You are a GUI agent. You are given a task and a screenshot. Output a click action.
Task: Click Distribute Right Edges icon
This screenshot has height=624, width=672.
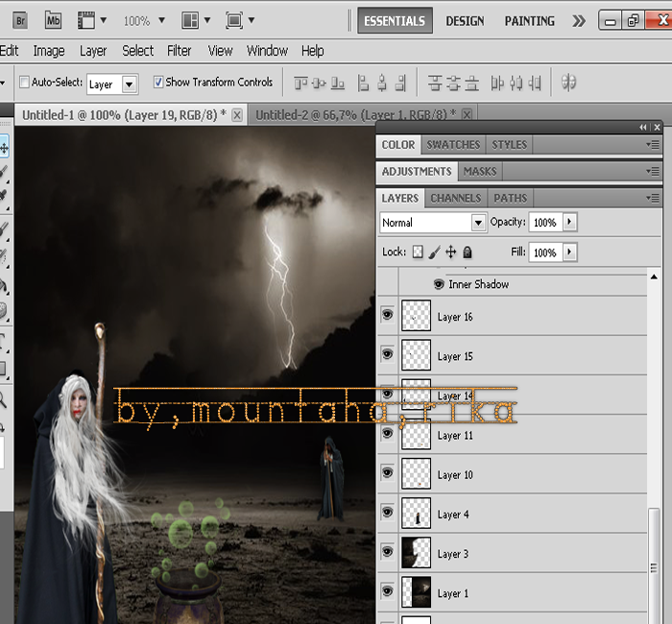point(535,83)
